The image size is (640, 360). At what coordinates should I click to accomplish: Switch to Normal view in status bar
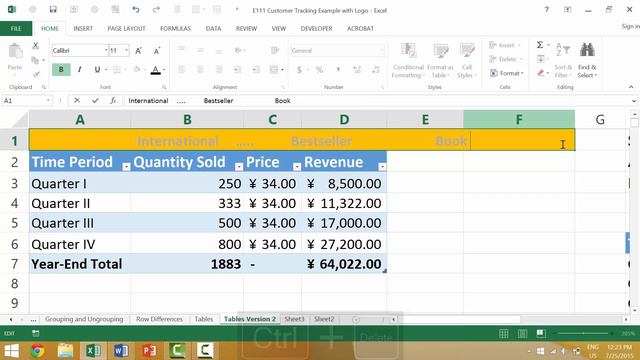[x=504, y=334]
